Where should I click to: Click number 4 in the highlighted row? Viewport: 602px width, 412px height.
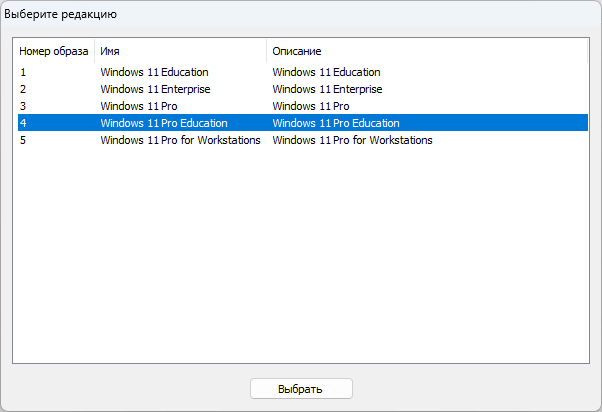[x=23, y=123]
